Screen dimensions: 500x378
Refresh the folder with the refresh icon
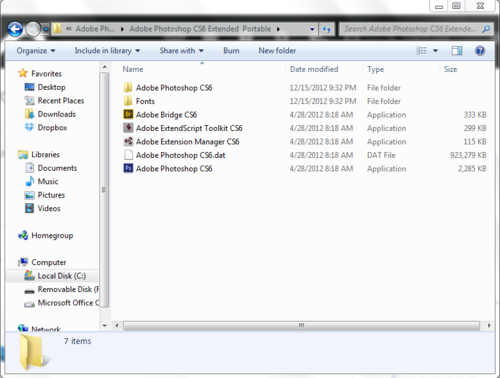pos(326,29)
